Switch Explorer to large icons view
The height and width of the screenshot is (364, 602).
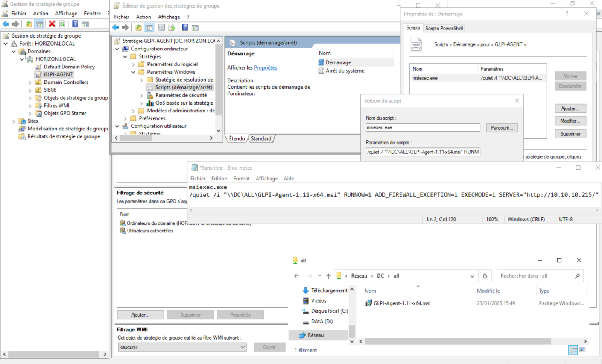[582, 350]
